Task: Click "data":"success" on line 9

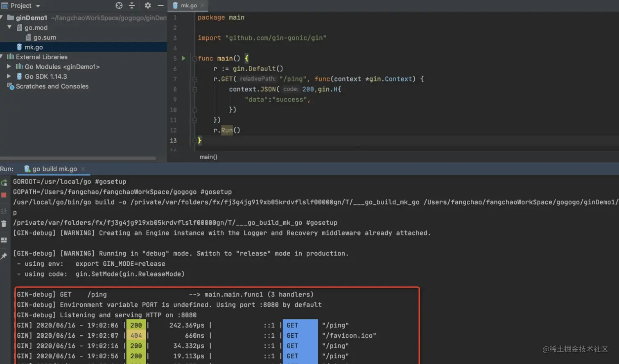Action: coord(278,99)
